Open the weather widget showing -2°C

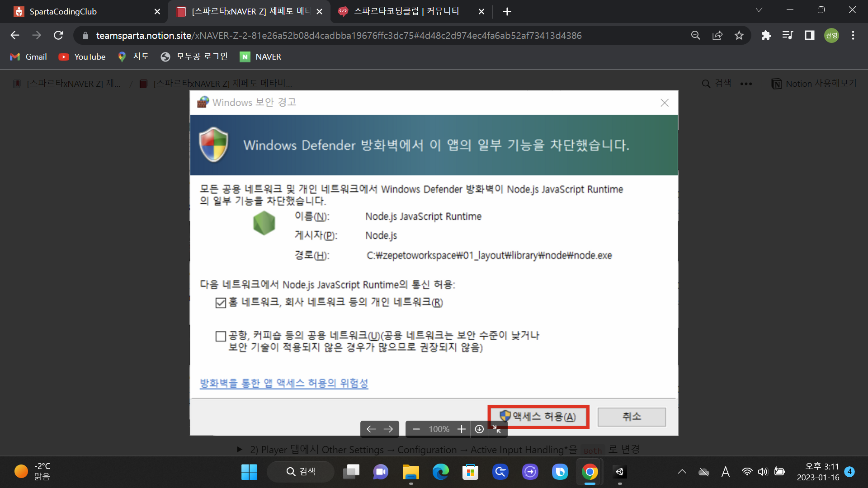[33, 472]
